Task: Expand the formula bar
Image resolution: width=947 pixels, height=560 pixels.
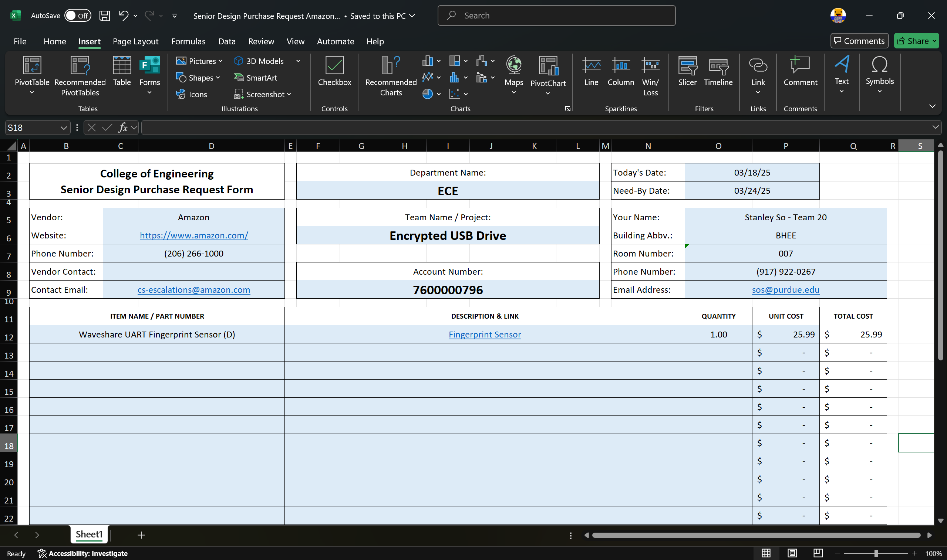Action: point(935,128)
